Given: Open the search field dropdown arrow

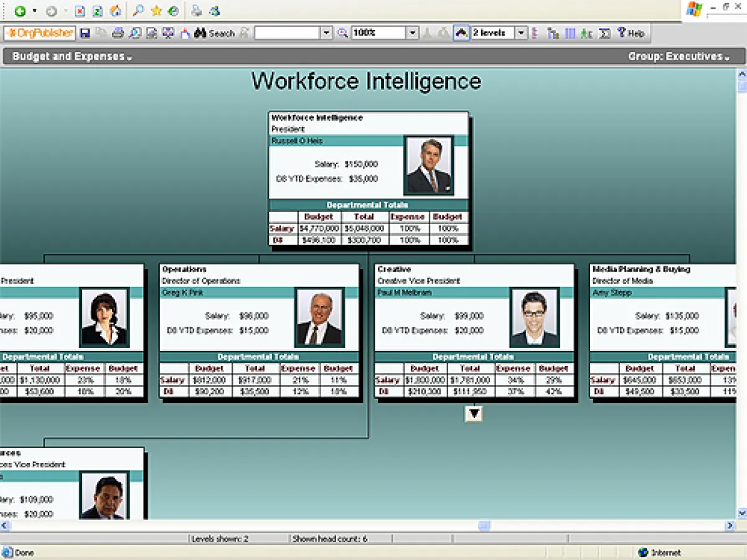Looking at the screenshot, I should click(x=327, y=33).
